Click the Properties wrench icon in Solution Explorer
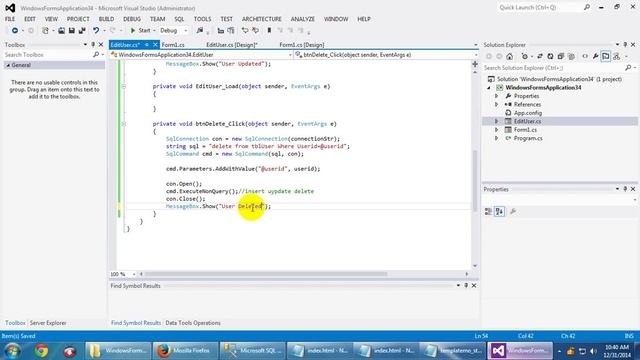The image size is (640, 360). (596, 56)
